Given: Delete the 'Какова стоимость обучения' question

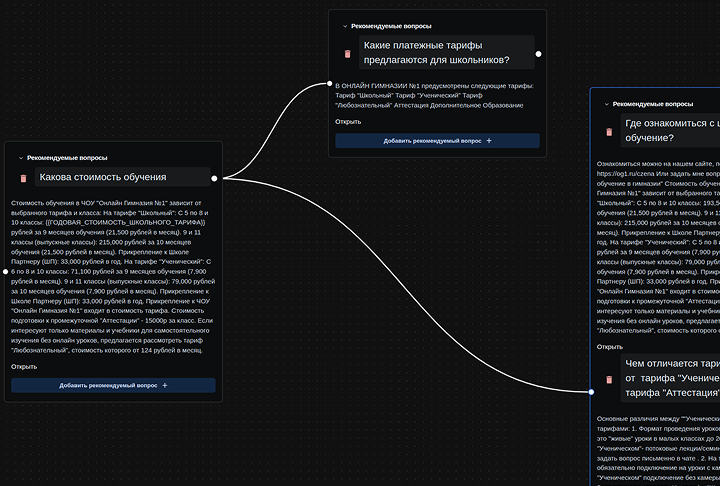Looking at the screenshot, I should click(23, 178).
